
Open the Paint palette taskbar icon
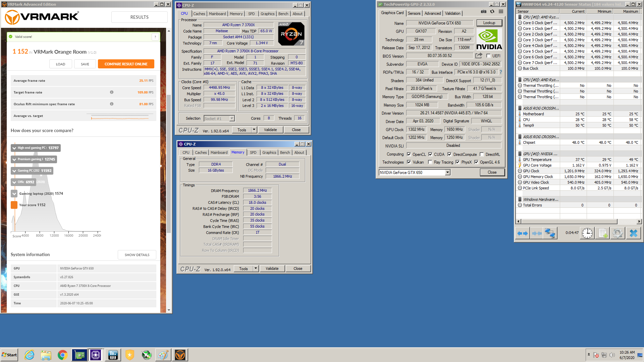point(163,355)
